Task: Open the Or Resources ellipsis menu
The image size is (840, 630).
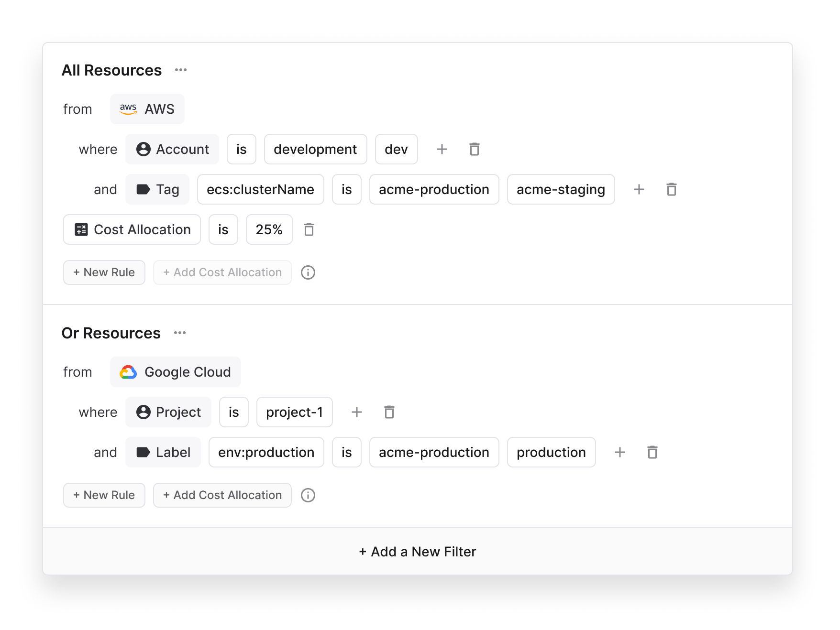Action: tap(179, 333)
